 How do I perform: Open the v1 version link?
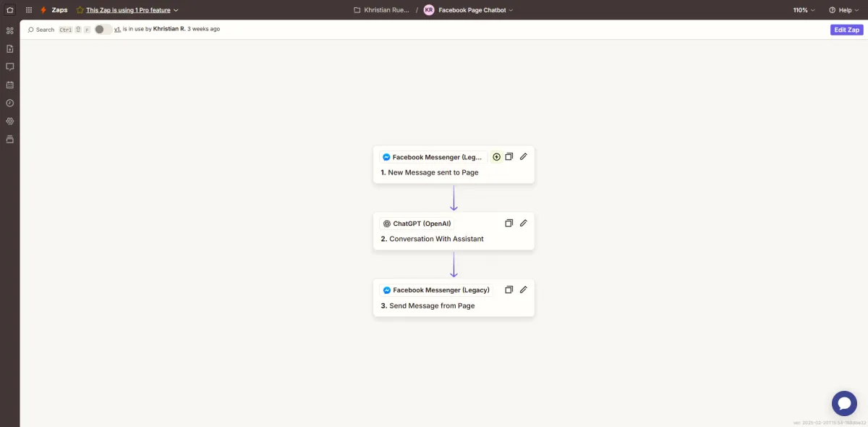[x=117, y=30]
